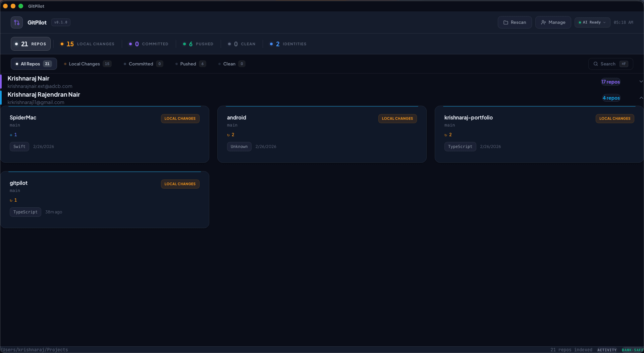Collapse the Krishnaraj Rajendran Nair identity group
Image resolution: width=644 pixels, height=353 pixels.
(641, 98)
